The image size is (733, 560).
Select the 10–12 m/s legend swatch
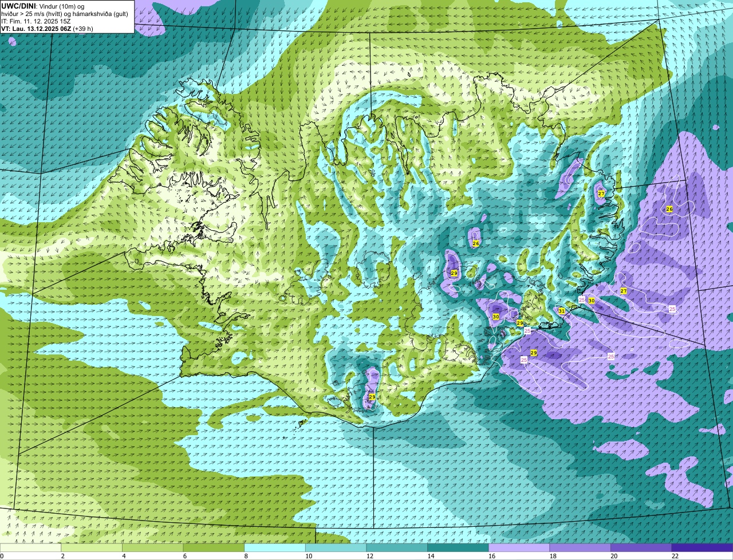tap(336, 547)
